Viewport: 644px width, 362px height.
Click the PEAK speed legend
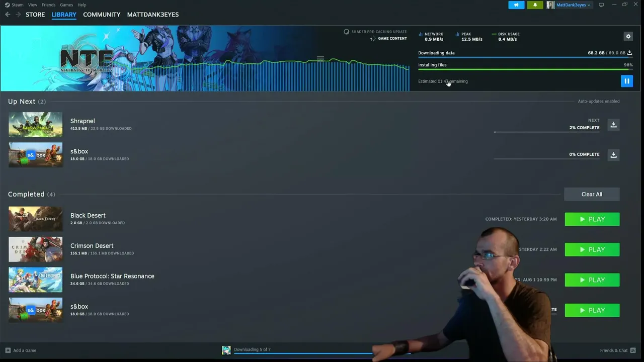point(468,37)
